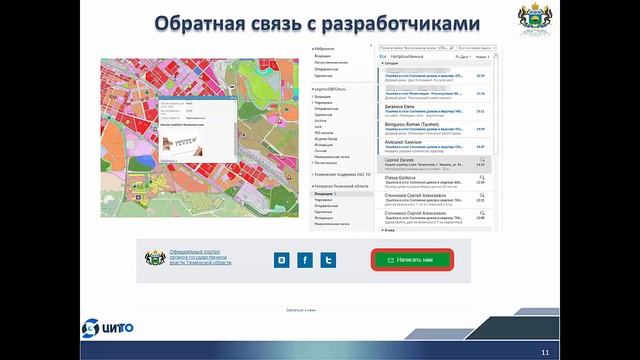Switch to the "Непрочитанные" mail filter tab

click(407, 56)
